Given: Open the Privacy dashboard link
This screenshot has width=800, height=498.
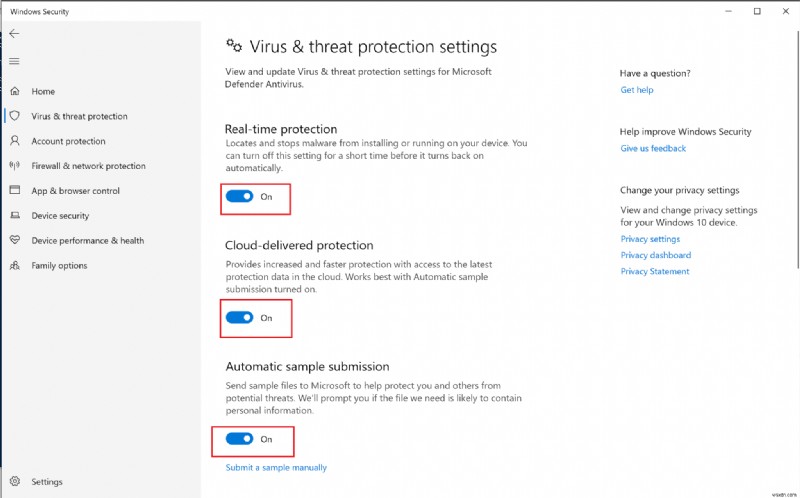Looking at the screenshot, I should pyautogui.click(x=655, y=255).
